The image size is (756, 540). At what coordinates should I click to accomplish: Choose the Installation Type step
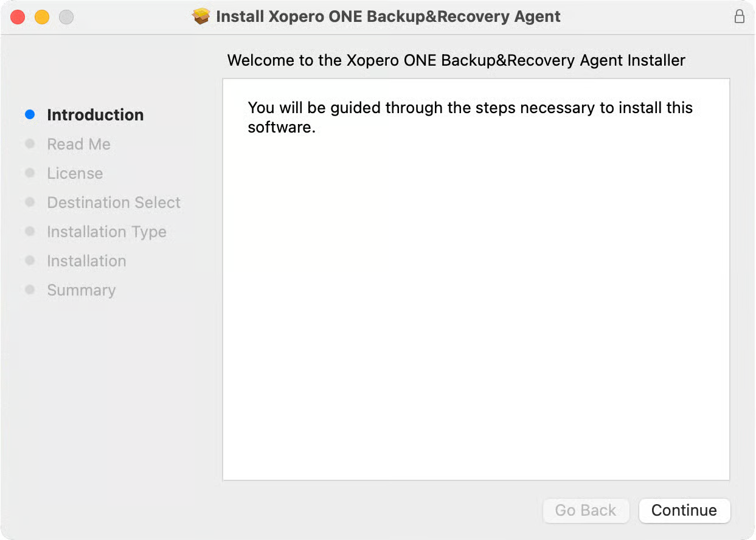click(x=106, y=232)
